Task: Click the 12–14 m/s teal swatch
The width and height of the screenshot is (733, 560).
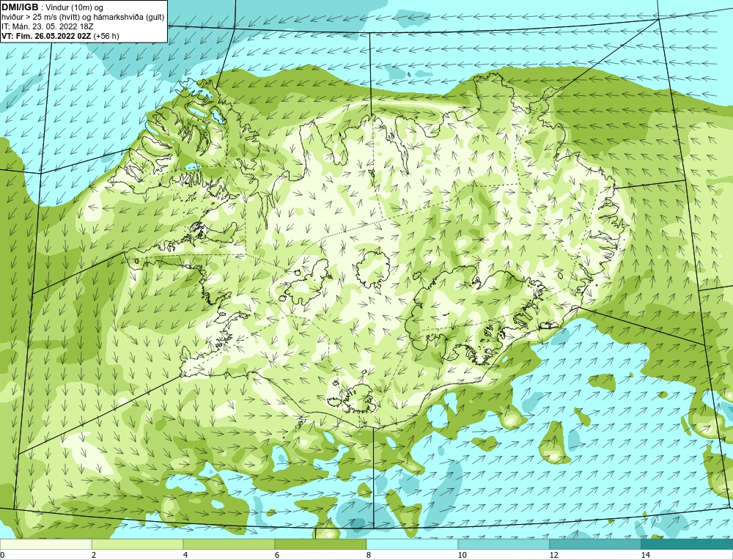Action: point(595,545)
